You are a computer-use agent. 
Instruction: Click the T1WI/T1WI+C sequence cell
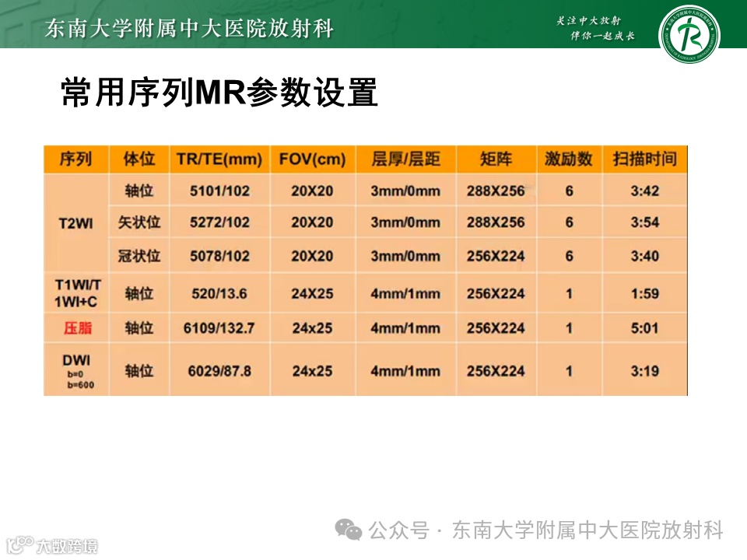pyautogui.click(x=77, y=293)
